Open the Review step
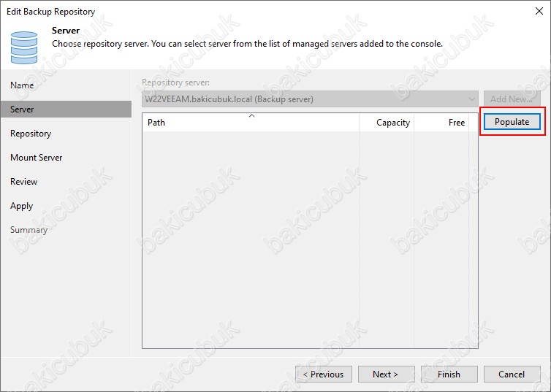Image resolution: width=551 pixels, height=392 pixels. coord(23,182)
